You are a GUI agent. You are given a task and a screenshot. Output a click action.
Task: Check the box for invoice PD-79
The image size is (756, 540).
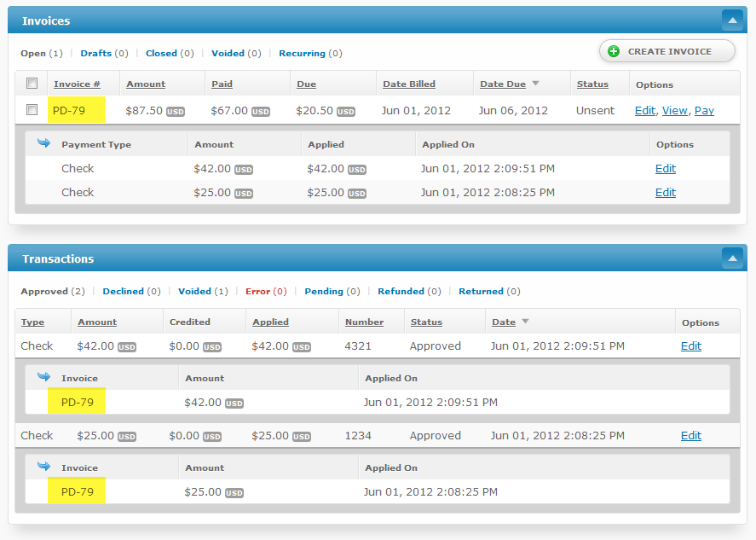click(32, 110)
